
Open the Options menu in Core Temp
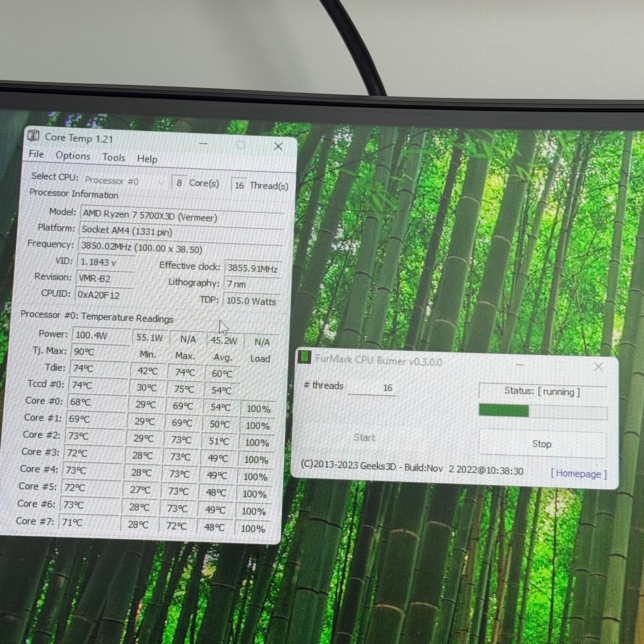[x=73, y=156]
